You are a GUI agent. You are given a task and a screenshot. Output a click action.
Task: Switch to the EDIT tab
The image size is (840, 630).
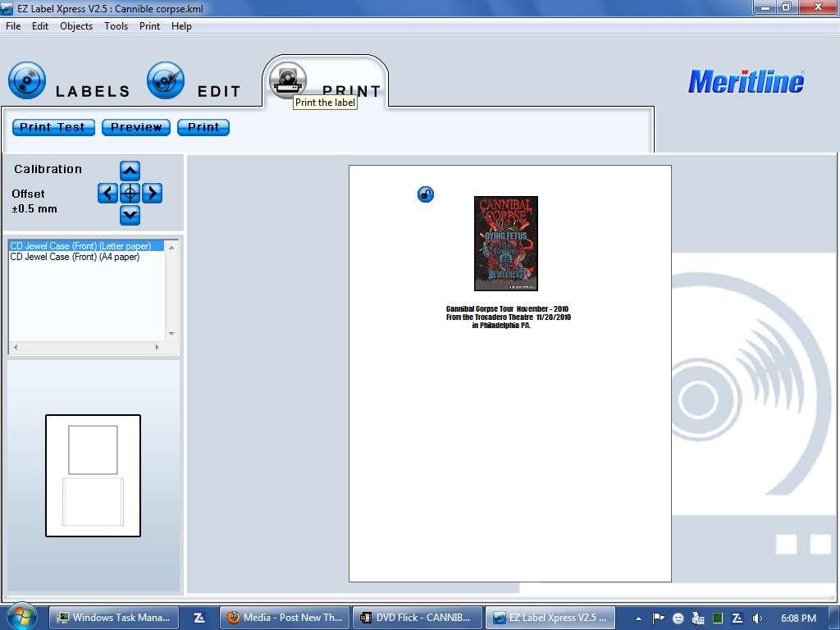click(x=194, y=81)
